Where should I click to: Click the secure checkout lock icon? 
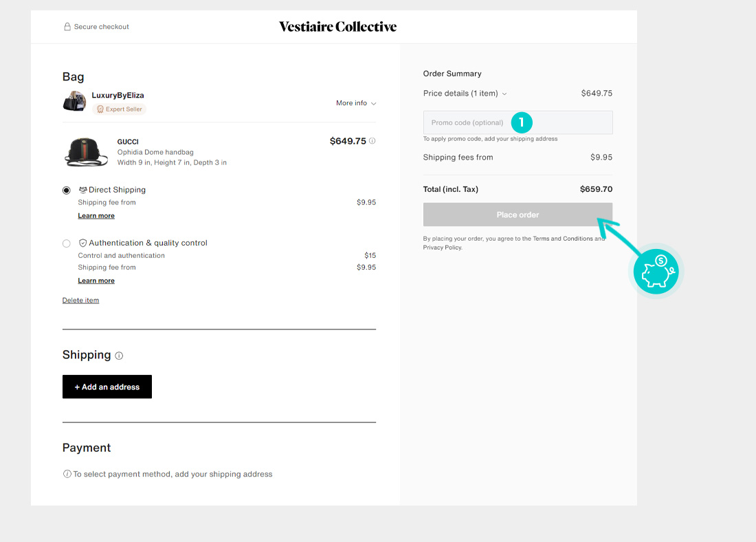click(x=67, y=27)
